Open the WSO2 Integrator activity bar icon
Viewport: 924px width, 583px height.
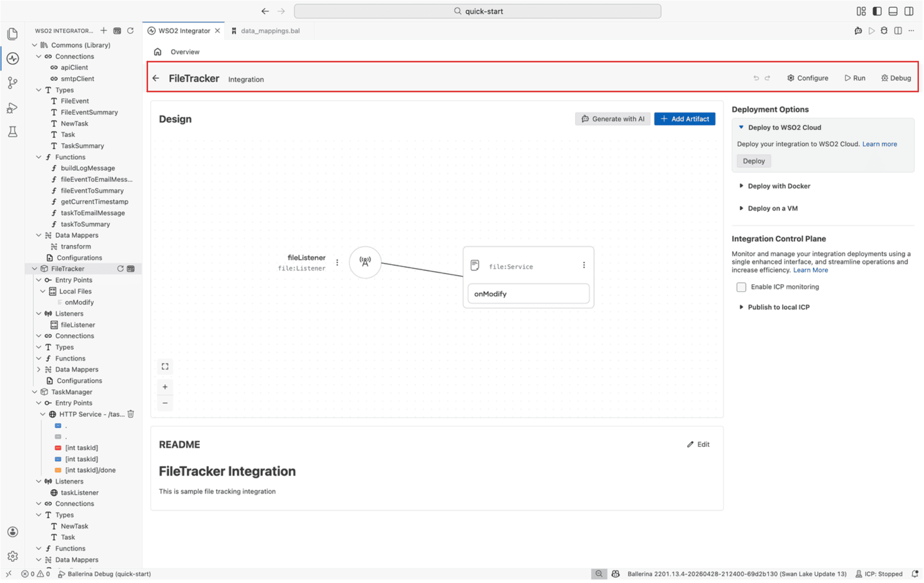12,58
